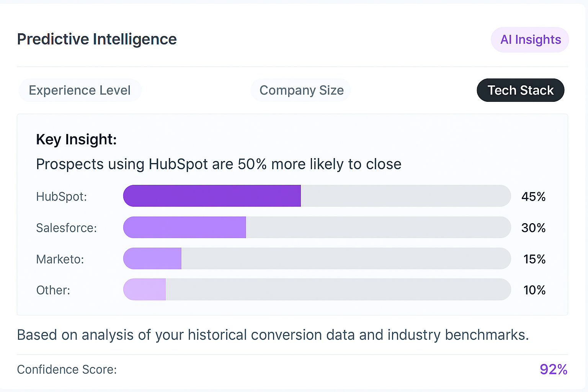Click the Predictive Intelligence title
This screenshot has width=588, height=392.
click(x=97, y=39)
